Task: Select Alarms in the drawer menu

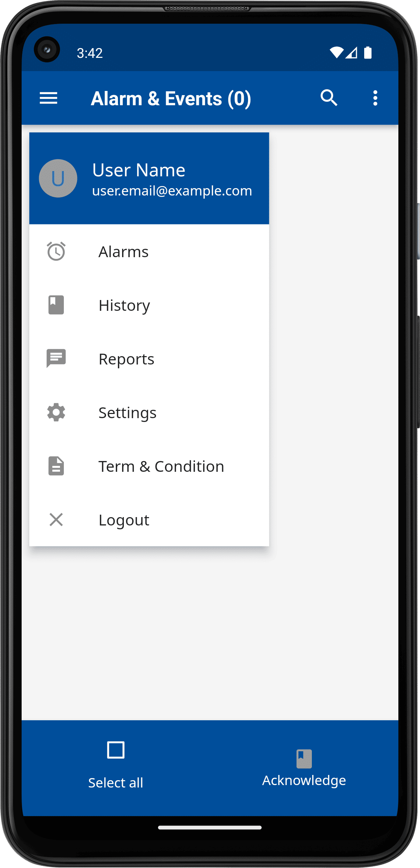Action: 149,252
